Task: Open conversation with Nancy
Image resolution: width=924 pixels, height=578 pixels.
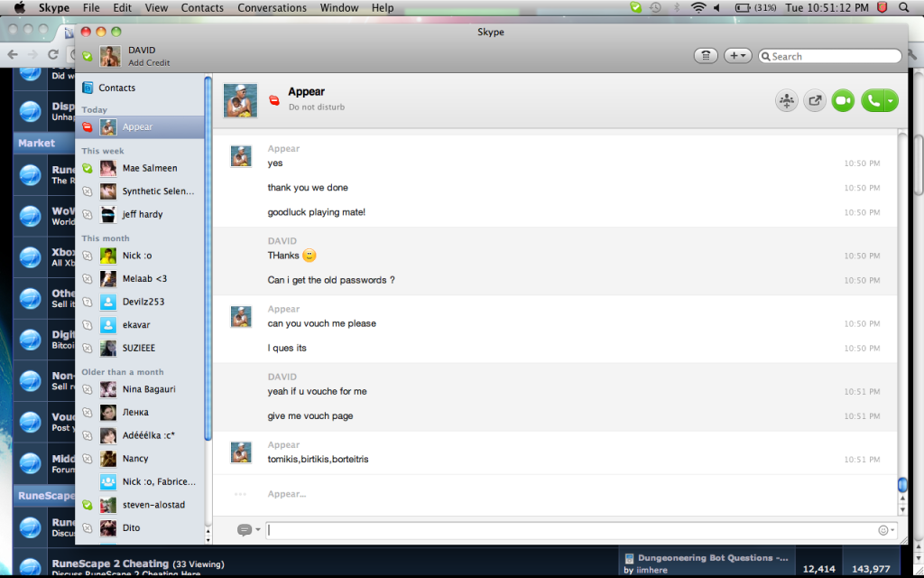Action: 140,458
